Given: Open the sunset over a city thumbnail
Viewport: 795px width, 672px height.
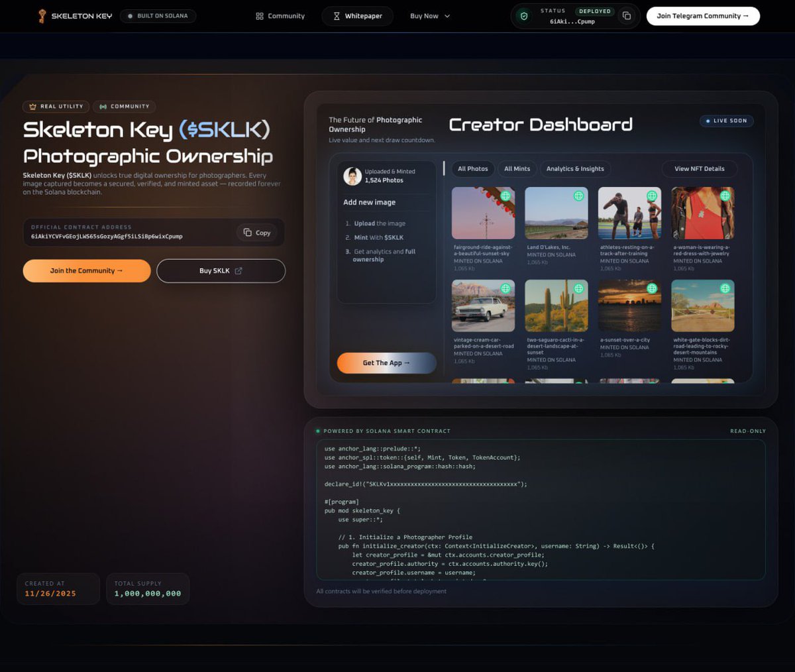Looking at the screenshot, I should coord(630,306).
